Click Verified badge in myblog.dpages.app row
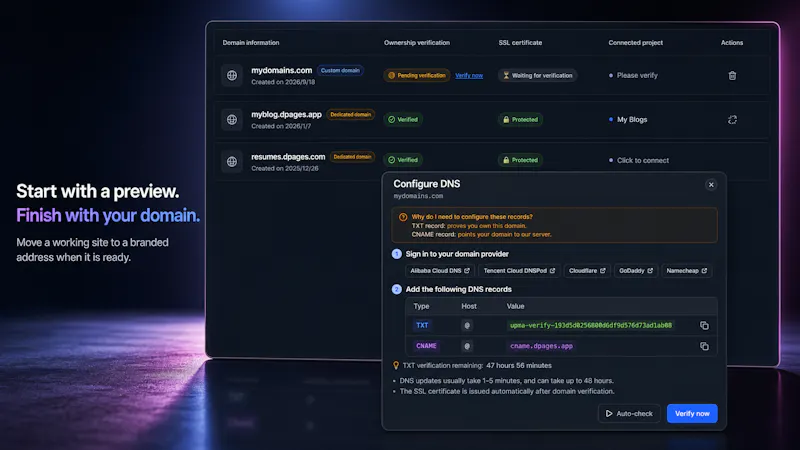The width and height of the screenshot is (800, 450). [403, 119]
